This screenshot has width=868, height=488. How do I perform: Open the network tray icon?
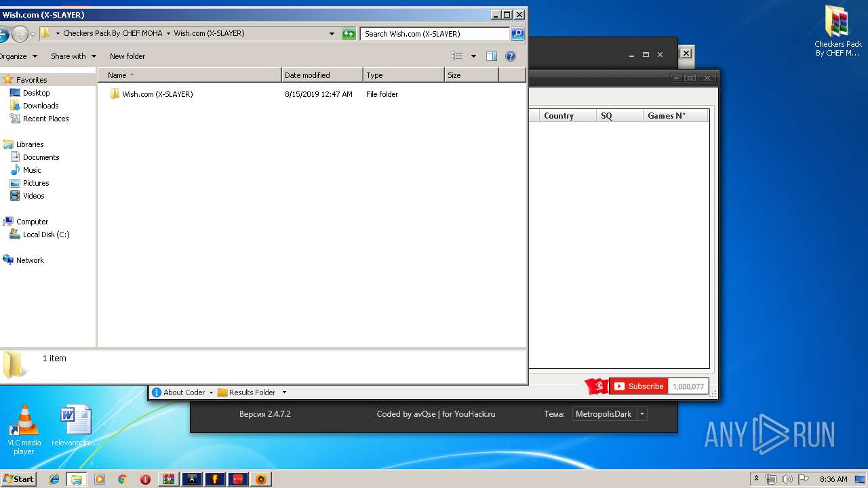pyautogui.click(x=771, y=479)
